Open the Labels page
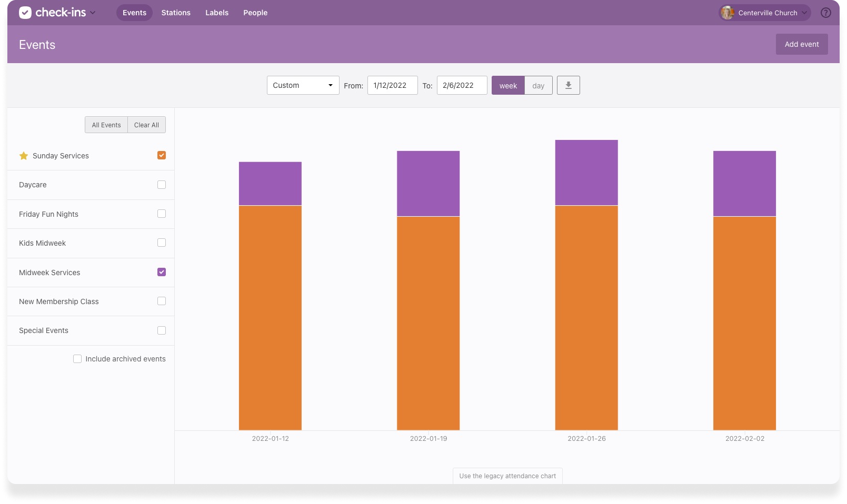This screenshot has height=504, width=847. 216,12
